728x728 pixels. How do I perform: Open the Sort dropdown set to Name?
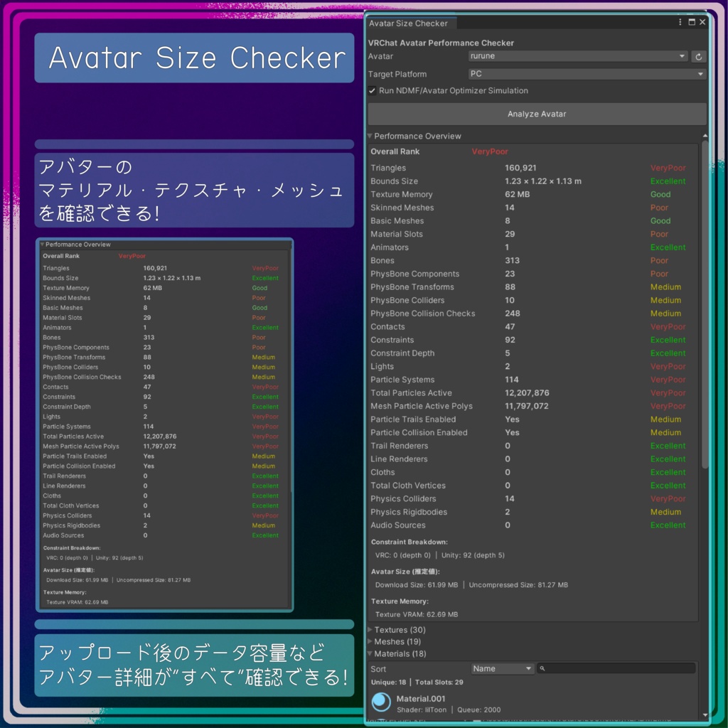coord(503,668)
